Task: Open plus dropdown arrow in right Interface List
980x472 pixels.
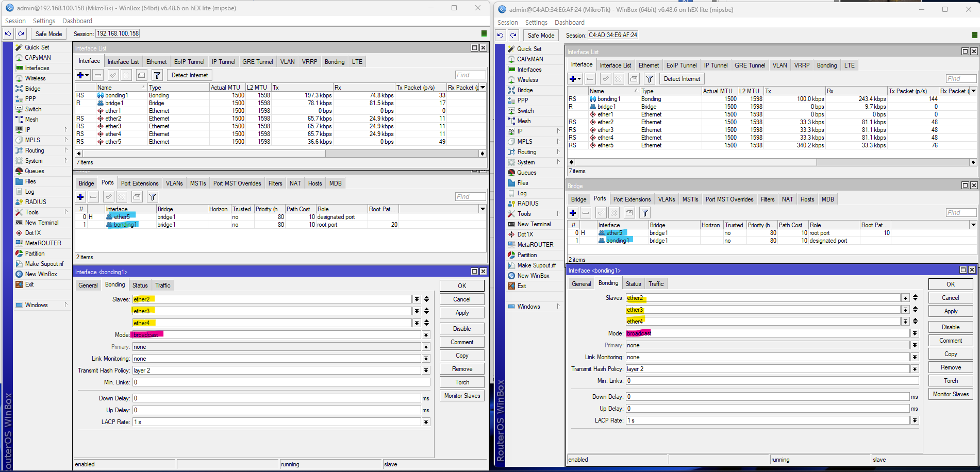Action: (x=579, y=79)
